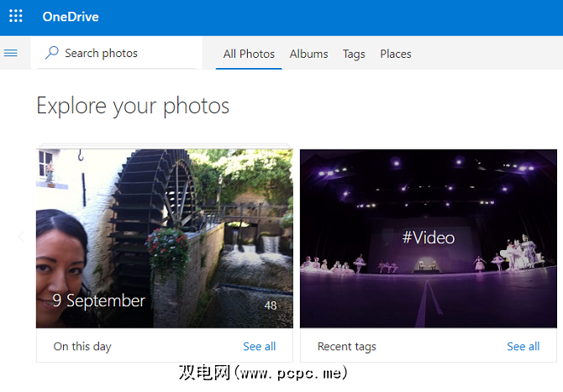The height and width of the screenshot is (392, 563).
Task: See all On this day photos
Action: tap(260, 346)
